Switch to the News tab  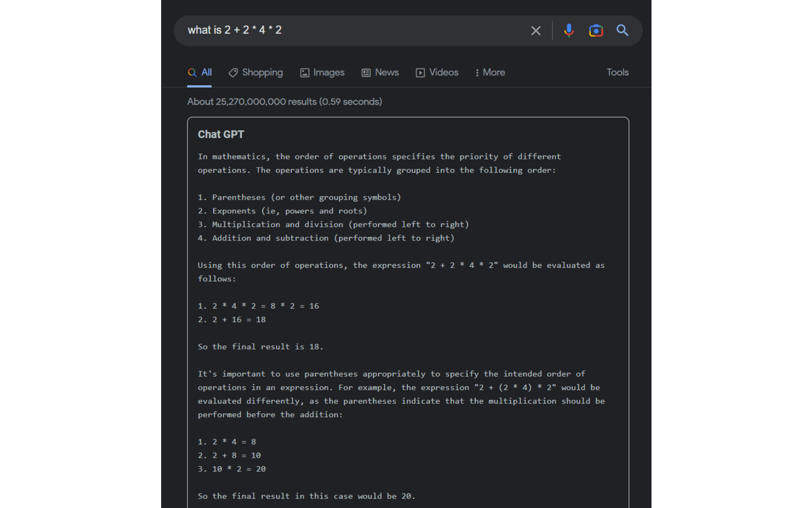click(380, 72)
